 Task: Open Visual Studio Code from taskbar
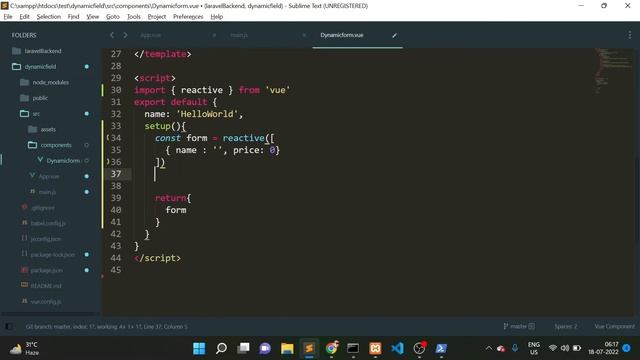click(397, 348)
